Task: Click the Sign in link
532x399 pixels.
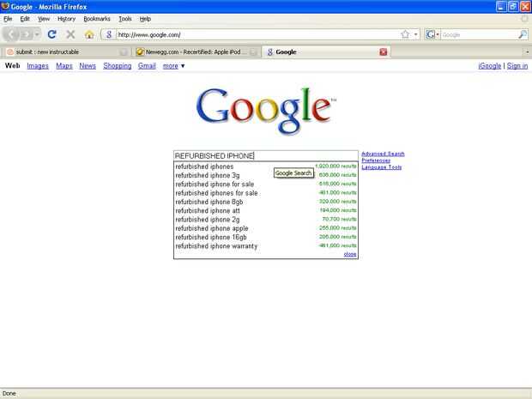Action: coord(517,66)
